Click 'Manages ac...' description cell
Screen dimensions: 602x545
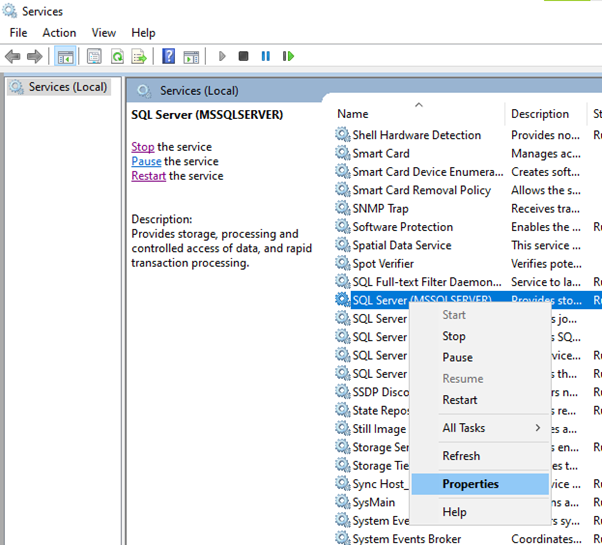click(x=546, y=153)
